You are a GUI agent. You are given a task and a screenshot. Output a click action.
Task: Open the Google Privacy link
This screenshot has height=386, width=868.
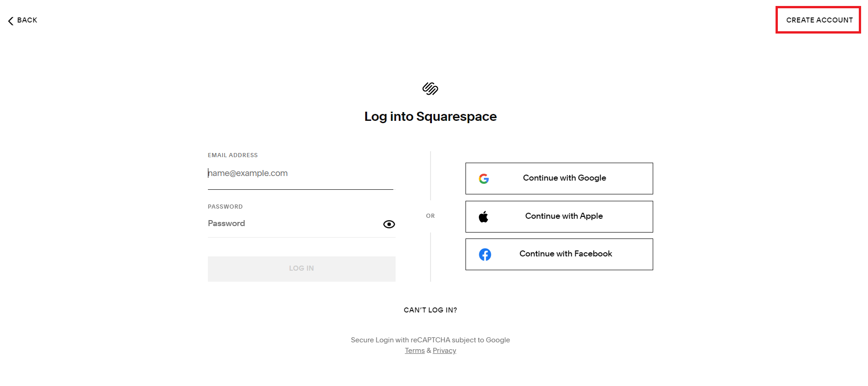pyautogui.click(x=444, y=351)
